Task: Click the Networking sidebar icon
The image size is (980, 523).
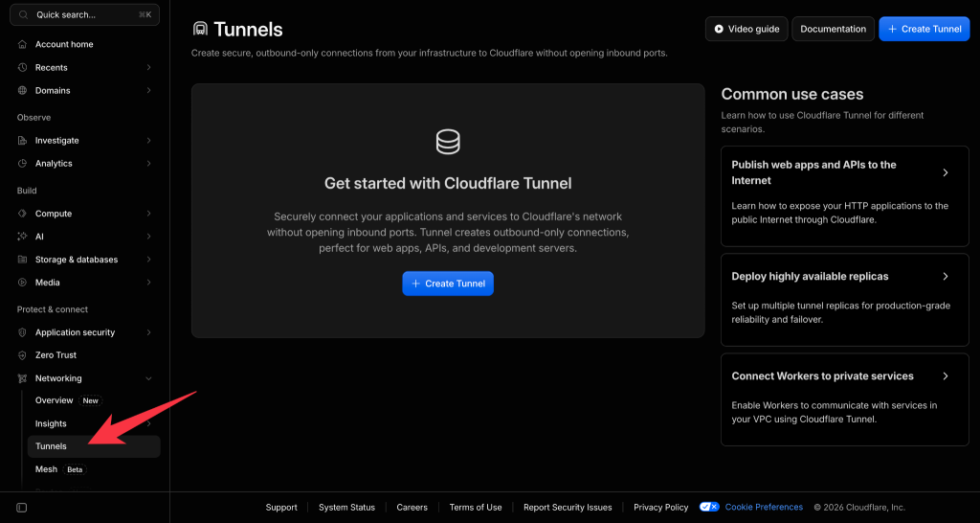Action: tap(23, 378)
